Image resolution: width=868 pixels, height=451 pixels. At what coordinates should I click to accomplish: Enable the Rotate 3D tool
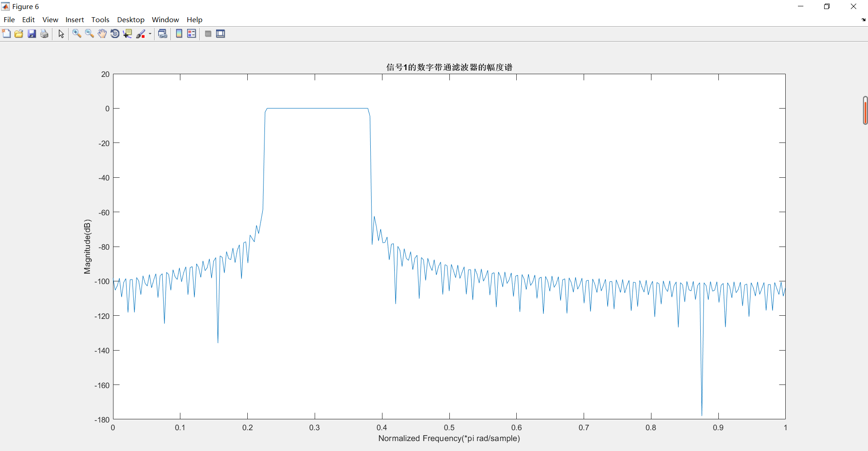(x=115, y=34)
